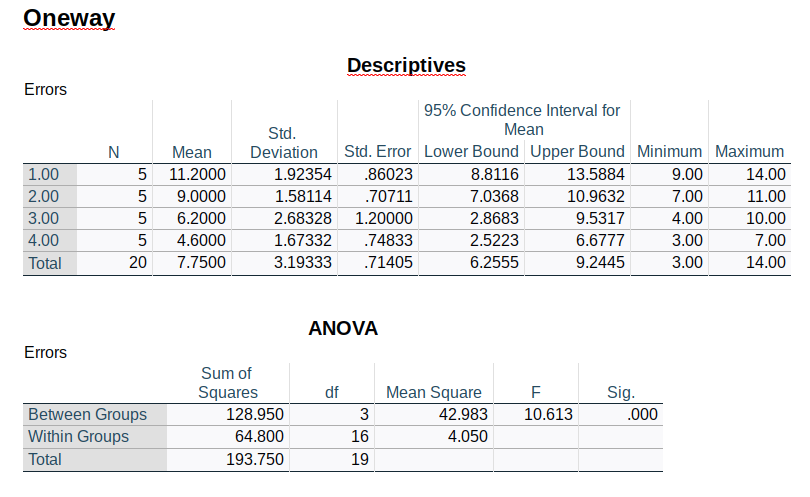Click the Lower Bound column header
Screen dimensions: 810x497
point(471,152)
